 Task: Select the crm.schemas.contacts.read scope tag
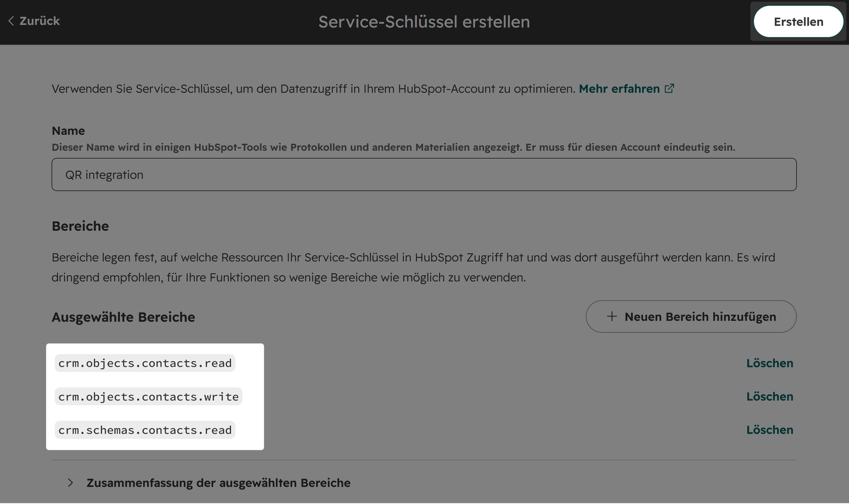(x=145, y=430)
